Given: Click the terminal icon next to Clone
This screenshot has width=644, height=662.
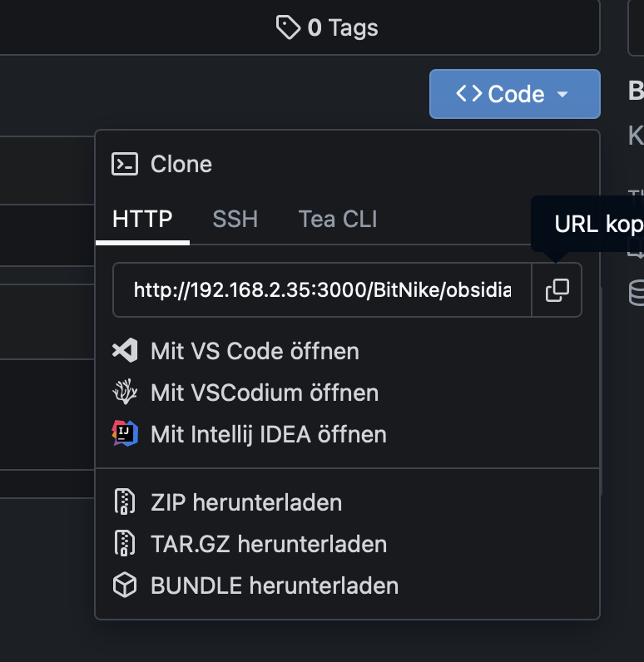Looking at the screenshot, I should (125, 164).
